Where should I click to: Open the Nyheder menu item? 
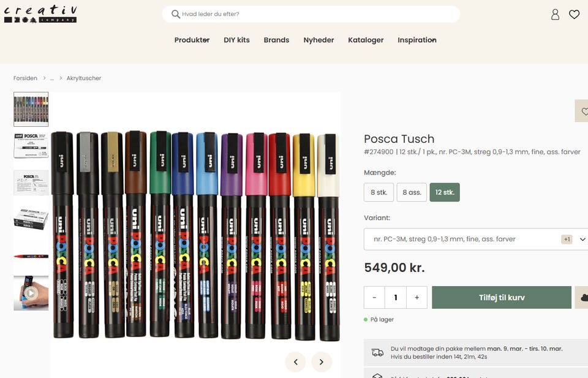click(x=318, y=40)
